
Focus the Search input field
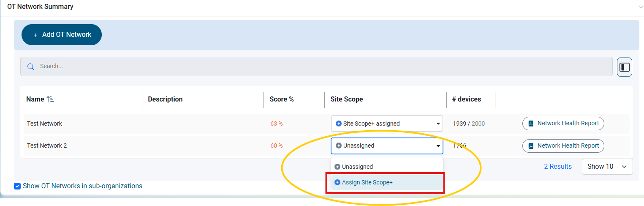coord(316,66)
